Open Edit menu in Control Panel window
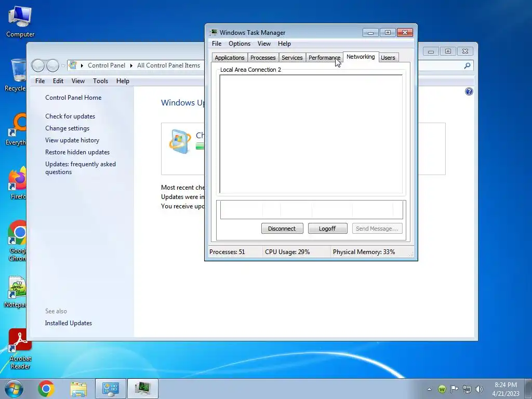 58,81
